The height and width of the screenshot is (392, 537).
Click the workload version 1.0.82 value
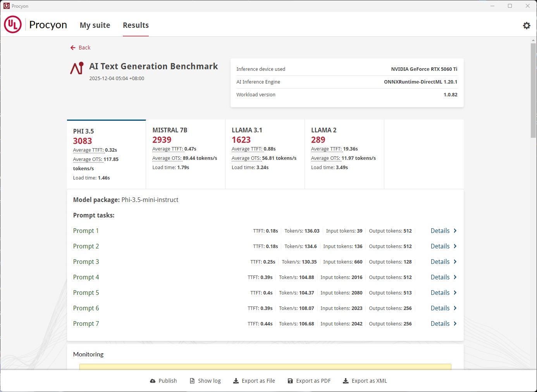click(451, 95)
